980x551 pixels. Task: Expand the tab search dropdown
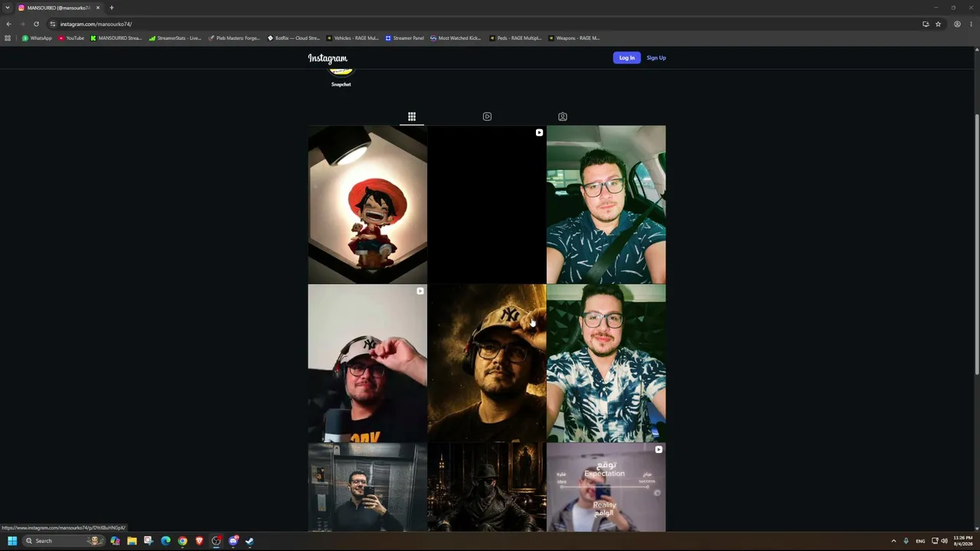pos(8,8)
